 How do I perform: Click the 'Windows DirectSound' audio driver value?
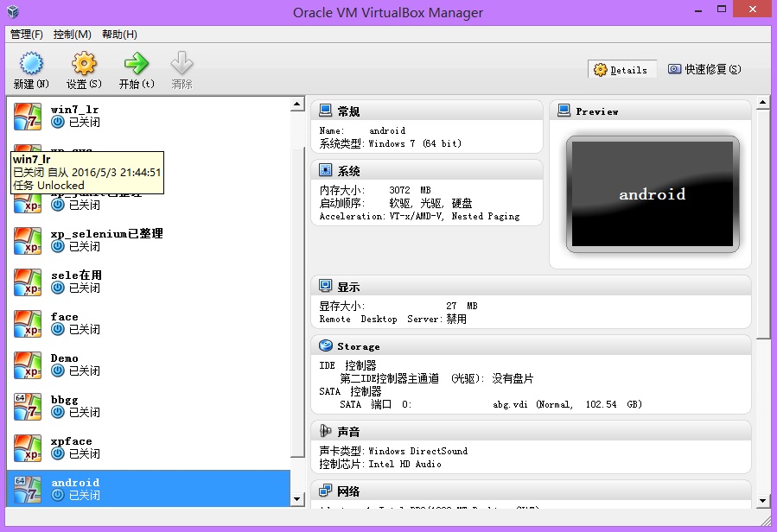[417, 452]
